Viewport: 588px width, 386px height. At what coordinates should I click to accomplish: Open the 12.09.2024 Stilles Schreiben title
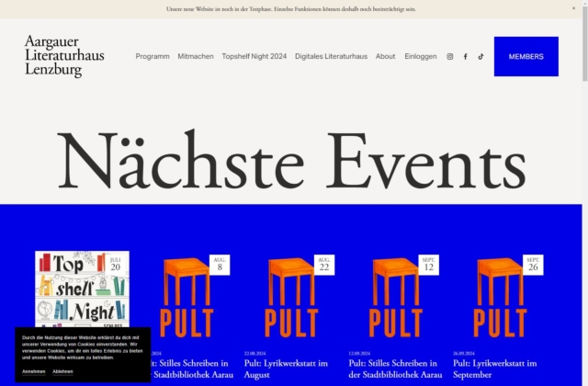395,369
